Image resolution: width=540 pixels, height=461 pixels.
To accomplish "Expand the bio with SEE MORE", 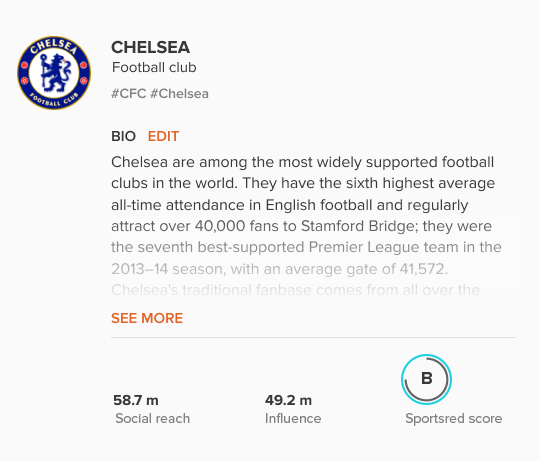I will click(x=147, y=318).
